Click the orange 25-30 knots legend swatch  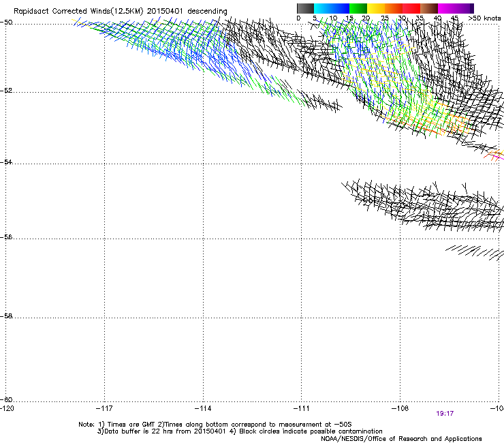[x=394, y=8]
